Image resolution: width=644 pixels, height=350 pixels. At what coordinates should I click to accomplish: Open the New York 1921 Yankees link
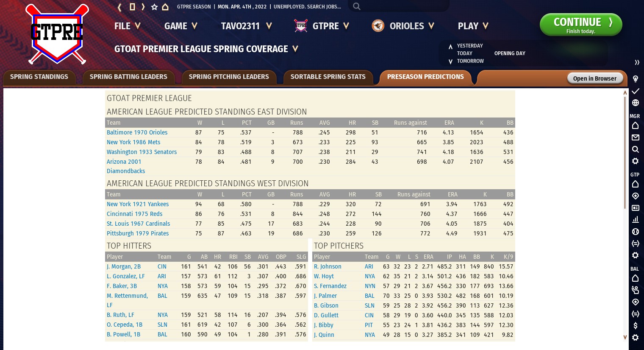[138, 204]
